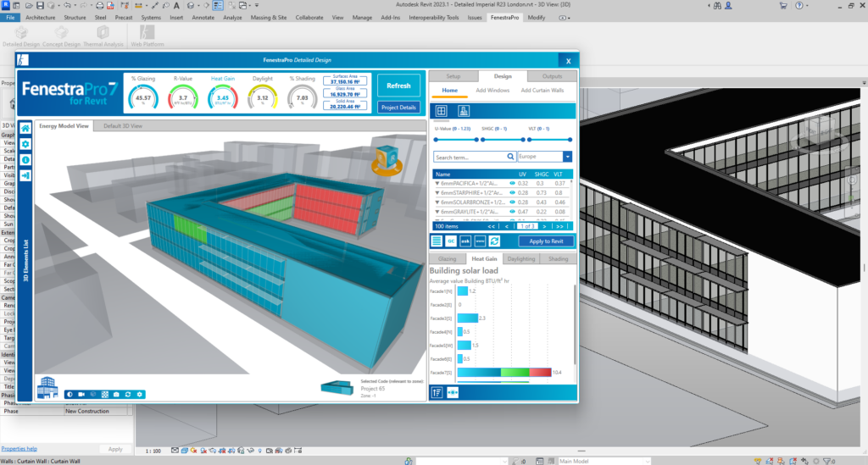868x465 pixels.
Task: Expand the 6mmSOLARBRONZE glazing row
Action: click(x=437, y=202)
